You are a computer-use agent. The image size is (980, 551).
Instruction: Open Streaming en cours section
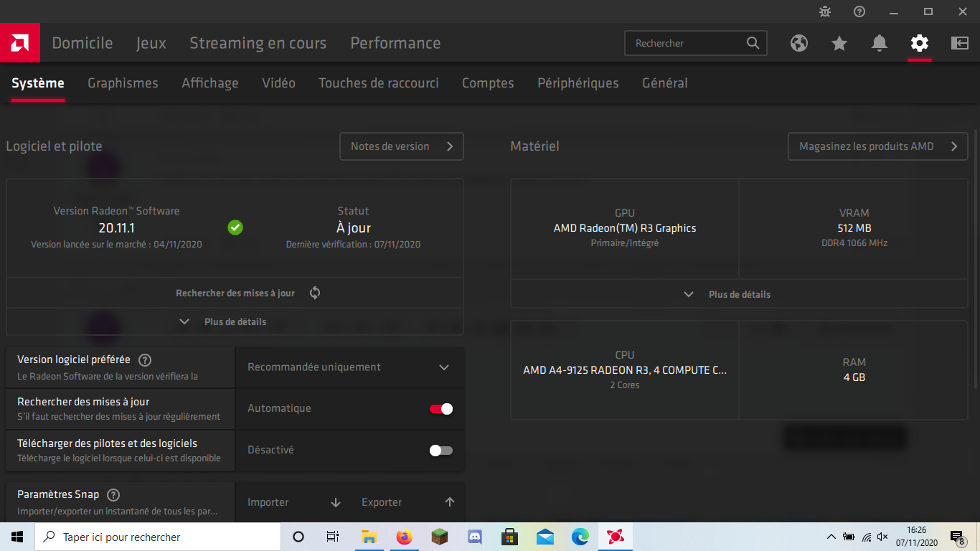tap(258, 43)
